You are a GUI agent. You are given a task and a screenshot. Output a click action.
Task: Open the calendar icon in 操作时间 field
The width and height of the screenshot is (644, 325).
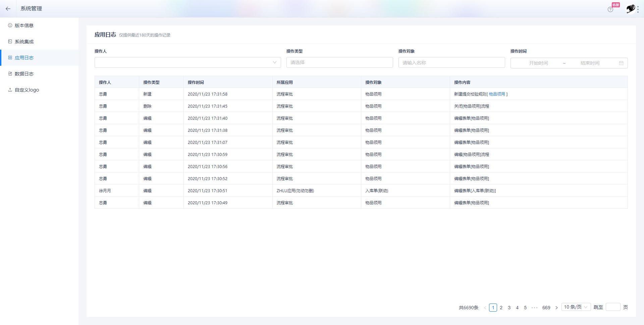tap(621, 63)
